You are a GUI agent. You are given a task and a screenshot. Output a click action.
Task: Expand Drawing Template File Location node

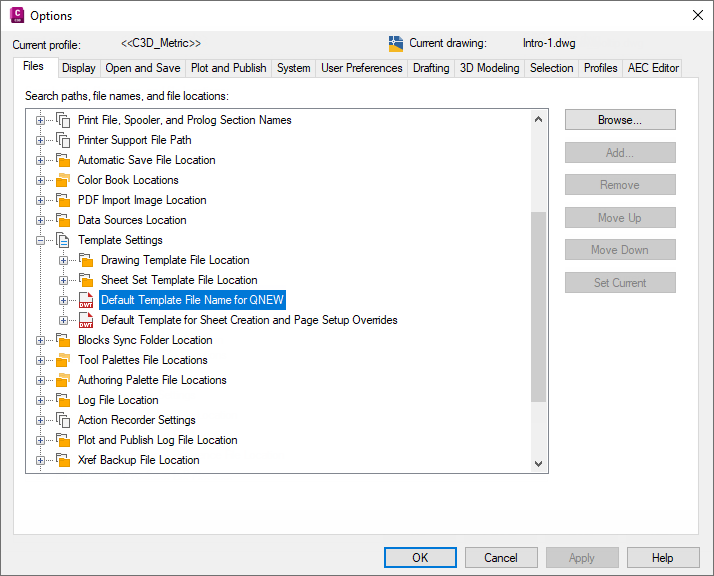tap(63, 260)
